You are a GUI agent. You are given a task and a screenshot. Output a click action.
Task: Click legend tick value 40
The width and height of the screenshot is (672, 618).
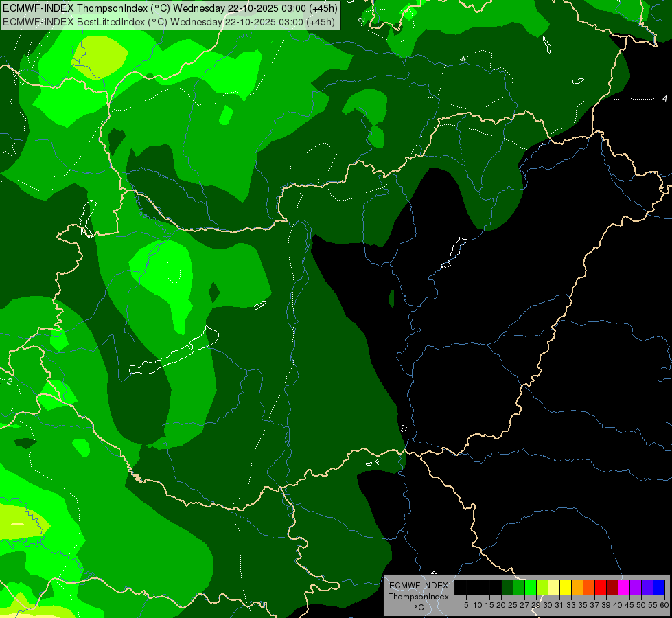click(618, 605)
